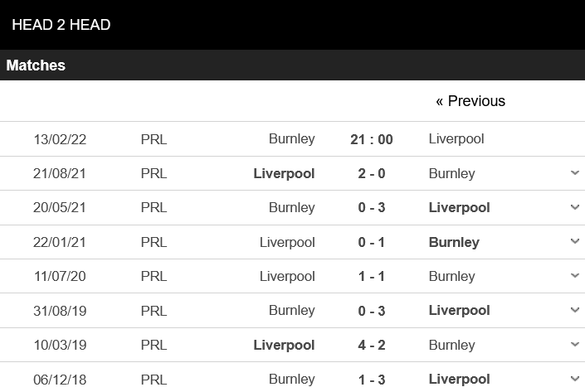Screen dimensions: 585x392
Task: Click the 1 - 1 draw score
Action: pos(372,277)
